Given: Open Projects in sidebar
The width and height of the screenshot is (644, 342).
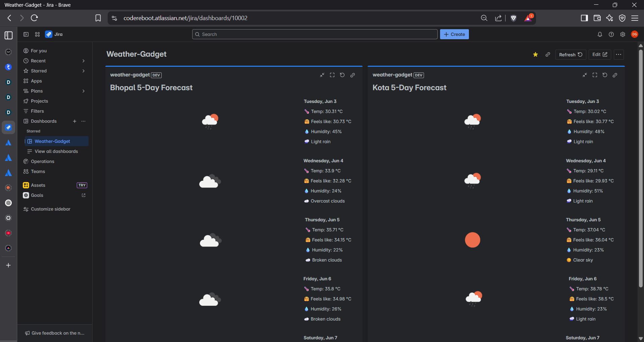Looking at the screenshot, I should tap(55, 101).
